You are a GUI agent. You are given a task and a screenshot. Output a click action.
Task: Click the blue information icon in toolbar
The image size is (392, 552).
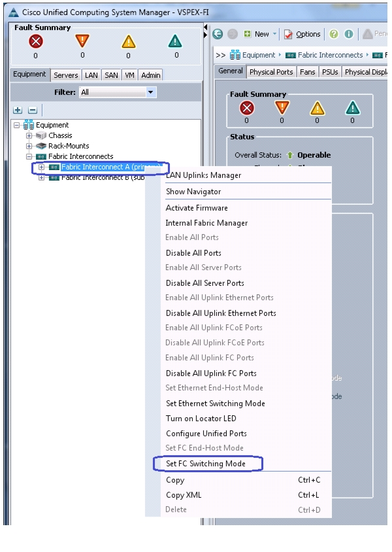[x=349, y=34]
